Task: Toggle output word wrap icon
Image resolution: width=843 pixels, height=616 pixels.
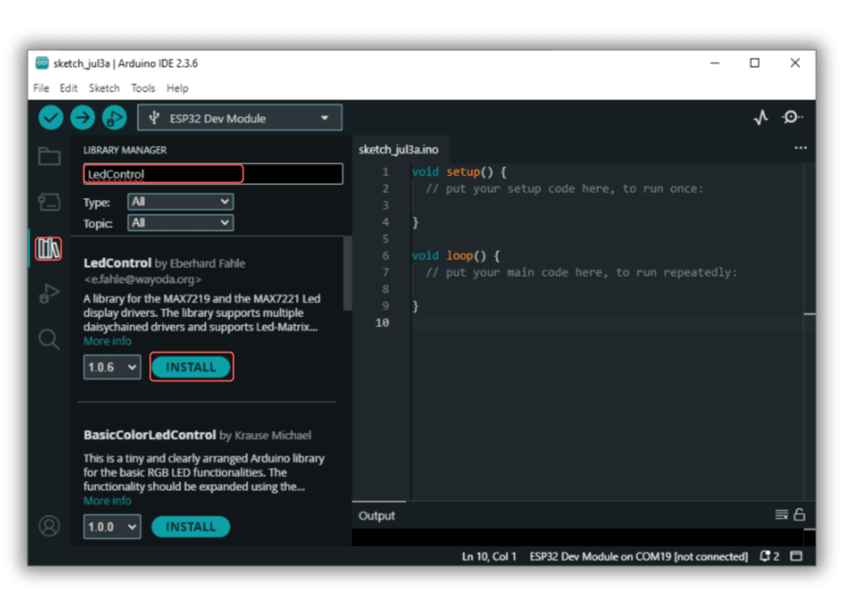Action: 781,515
